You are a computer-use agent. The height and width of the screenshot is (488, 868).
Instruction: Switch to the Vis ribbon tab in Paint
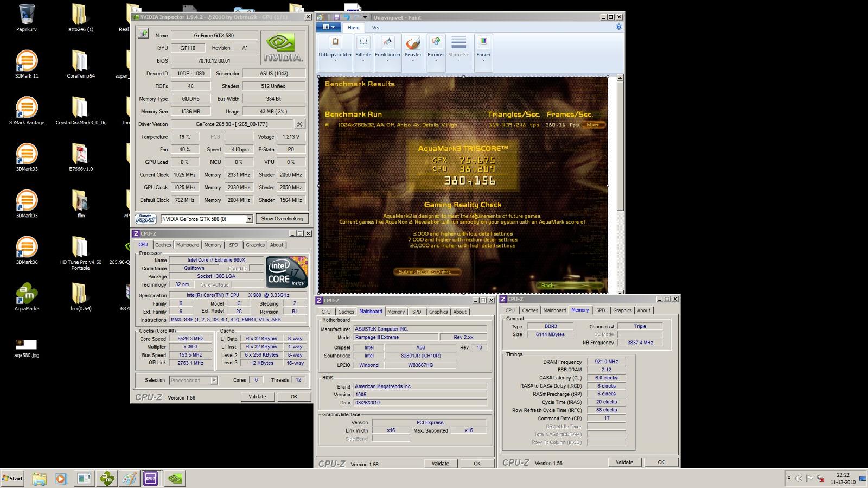pyautogui.click(x=375, y=27)
